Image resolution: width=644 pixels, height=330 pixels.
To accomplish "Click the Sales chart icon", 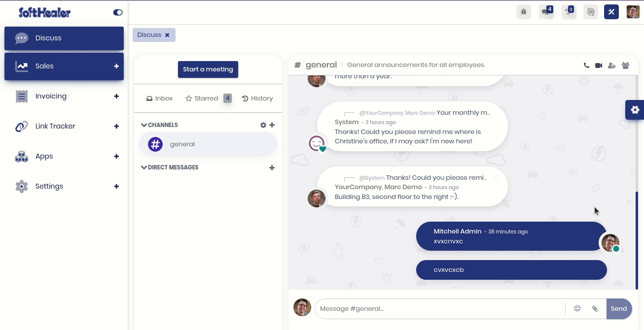I will [x=21, y=66].
